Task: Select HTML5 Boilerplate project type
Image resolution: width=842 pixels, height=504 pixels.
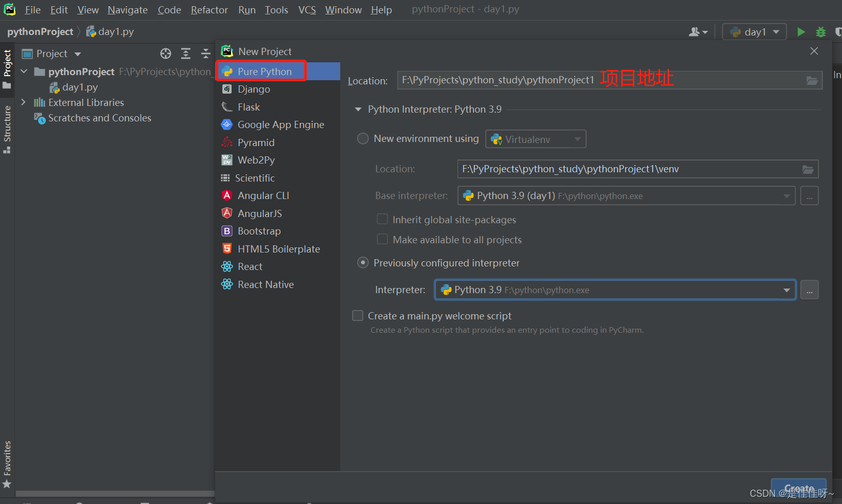Action: [278, 249]
